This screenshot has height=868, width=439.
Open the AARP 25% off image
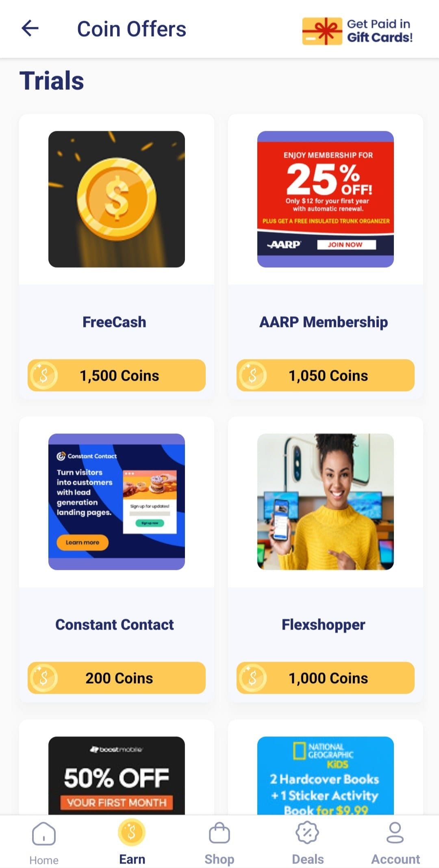coord(326,199)
